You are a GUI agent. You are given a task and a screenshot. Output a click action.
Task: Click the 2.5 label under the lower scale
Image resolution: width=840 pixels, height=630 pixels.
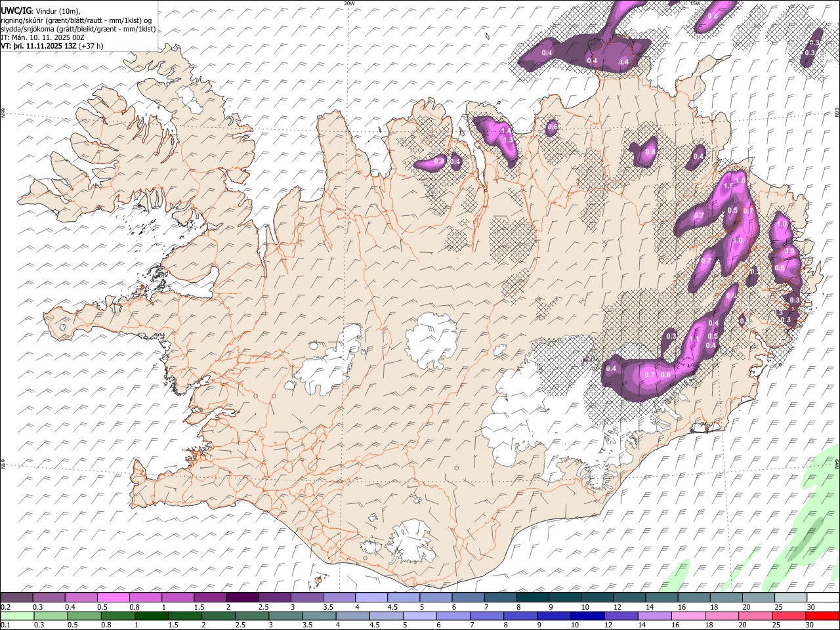click(240, 625)
